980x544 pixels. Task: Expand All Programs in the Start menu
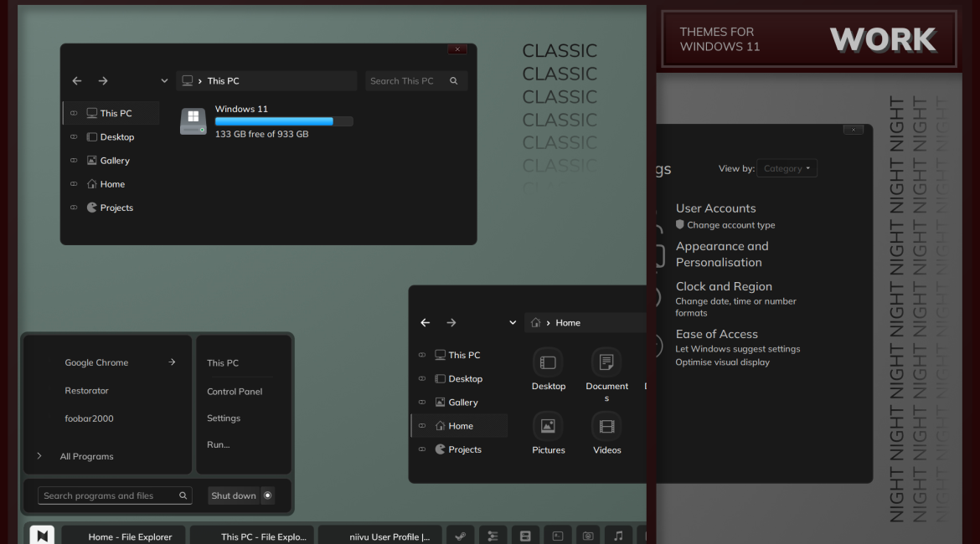tap(85, 456)
